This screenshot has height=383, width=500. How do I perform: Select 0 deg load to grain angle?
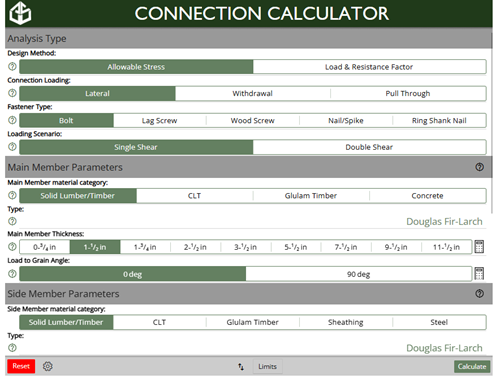point(133,274)
